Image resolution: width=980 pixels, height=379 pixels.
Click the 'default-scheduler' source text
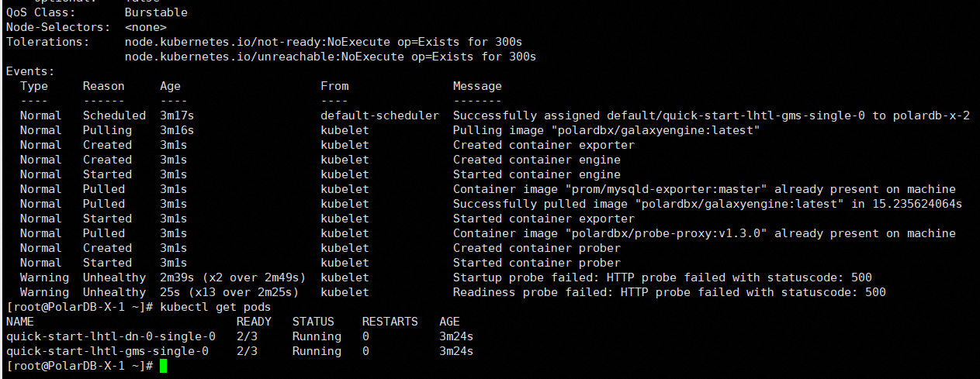pyautogui.click(x=379, y=115)
